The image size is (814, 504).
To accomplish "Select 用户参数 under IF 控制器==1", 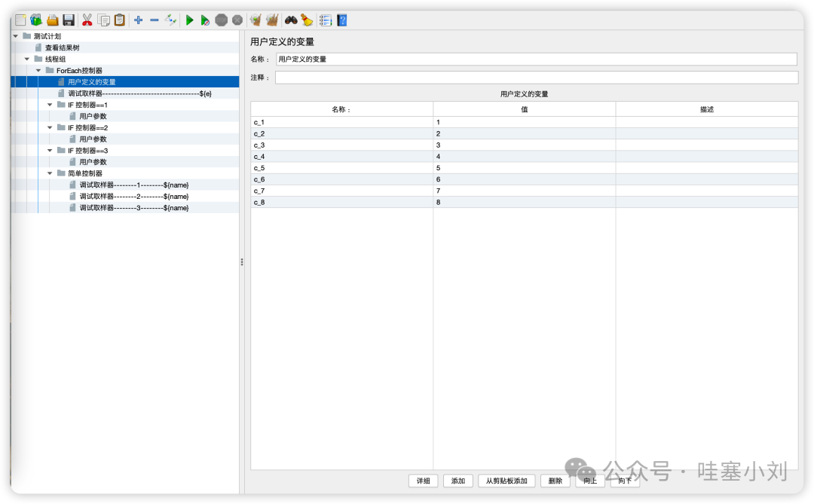I will (93, 116).
